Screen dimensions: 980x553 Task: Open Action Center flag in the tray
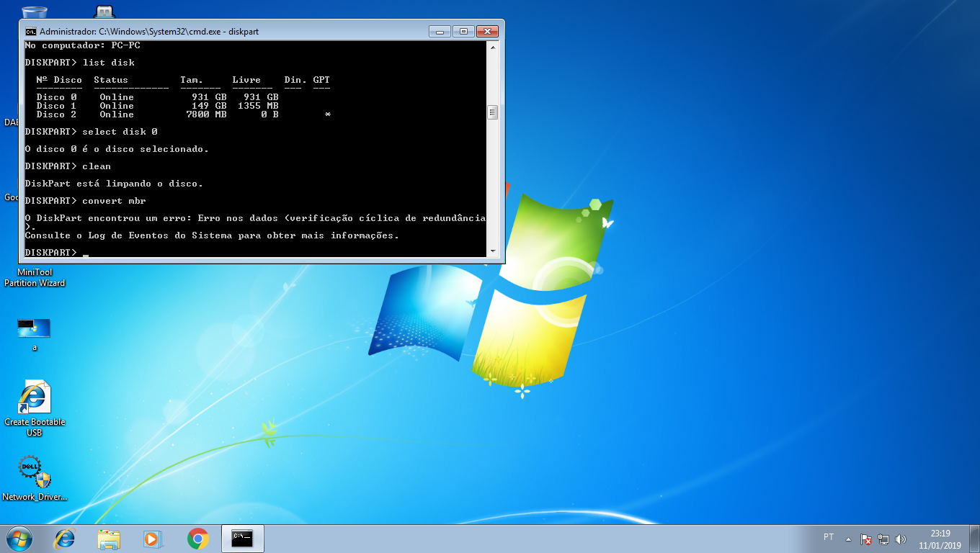click(x=867, y=539)
